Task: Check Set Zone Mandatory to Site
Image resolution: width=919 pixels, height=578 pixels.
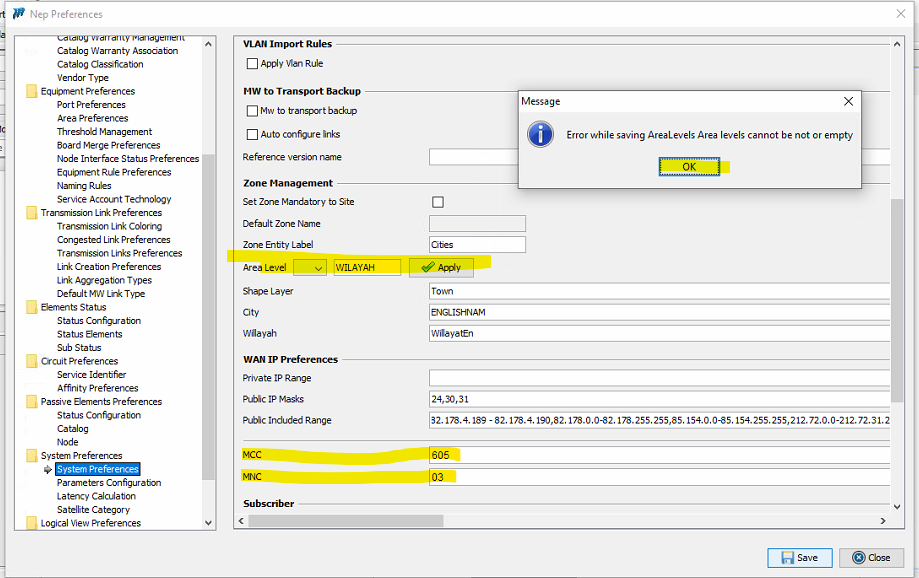Action: pyautogui.click(x=437, y=202)
